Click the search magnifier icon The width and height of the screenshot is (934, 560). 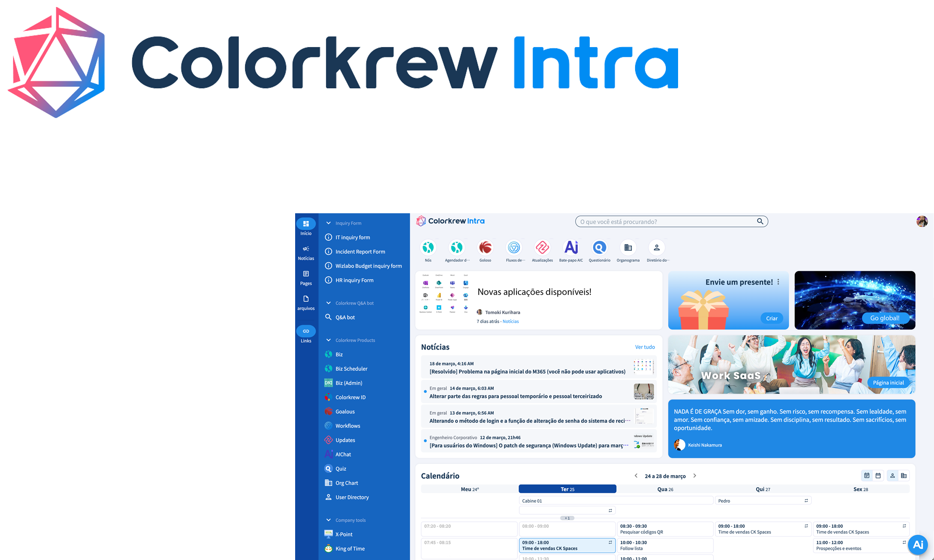tap(760, 222)
